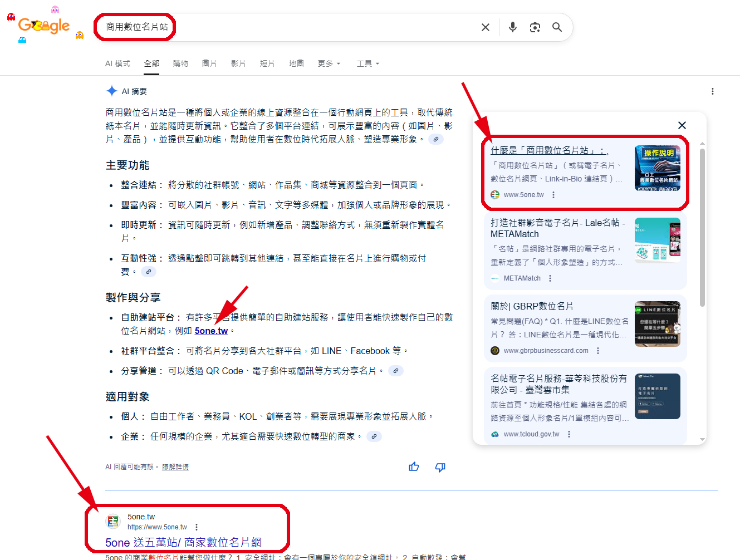Open the 5one.tw link in summary

pos(211,331)
